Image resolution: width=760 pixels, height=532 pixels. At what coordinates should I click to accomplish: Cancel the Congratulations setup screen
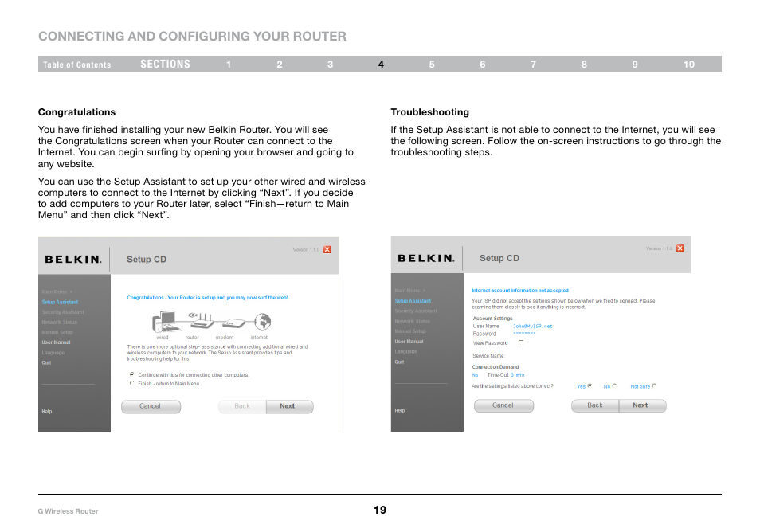click(151, 406)
